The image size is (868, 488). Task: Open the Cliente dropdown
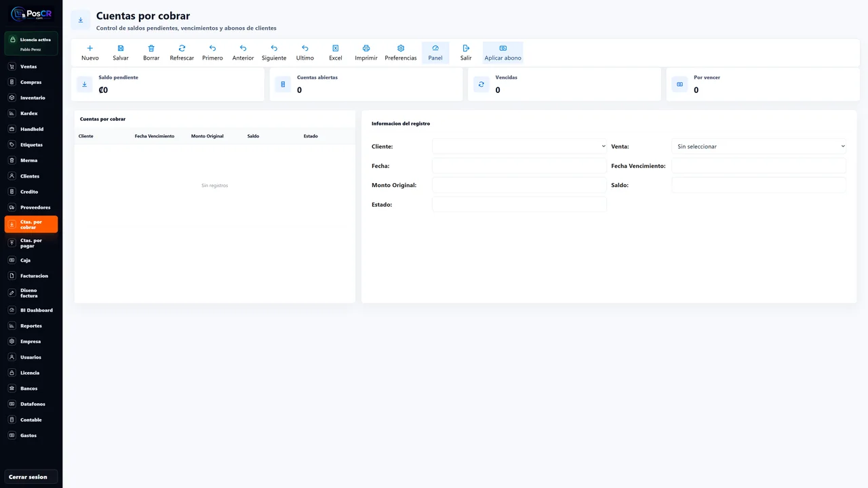coord(519,146)
